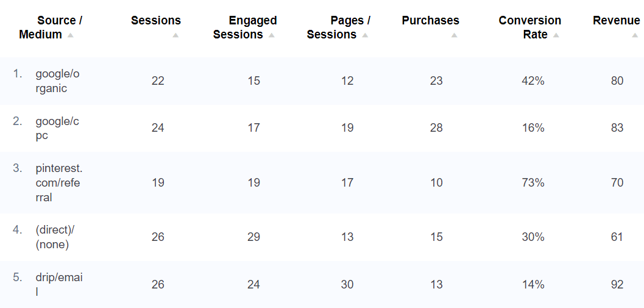This screenshot has height=308, width=644.
Task: Select the drip/email source row
Action: point(58,284)
